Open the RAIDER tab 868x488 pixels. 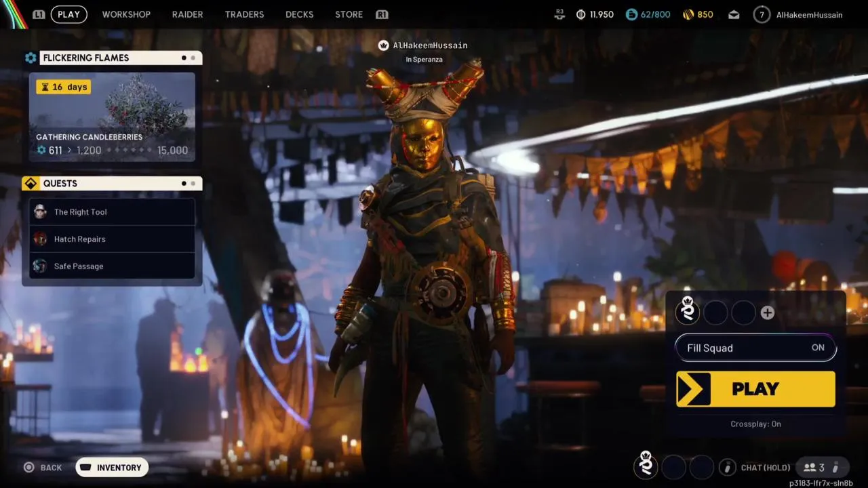(x=187, y=14)
